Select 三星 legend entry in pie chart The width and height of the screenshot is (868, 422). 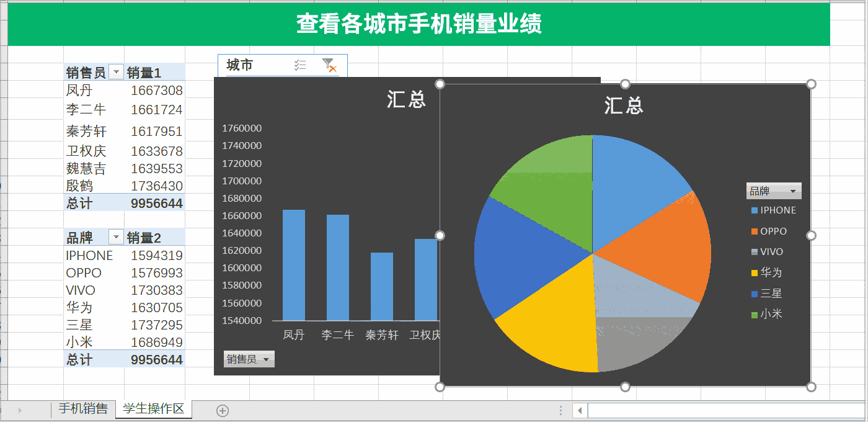point(767,294)
